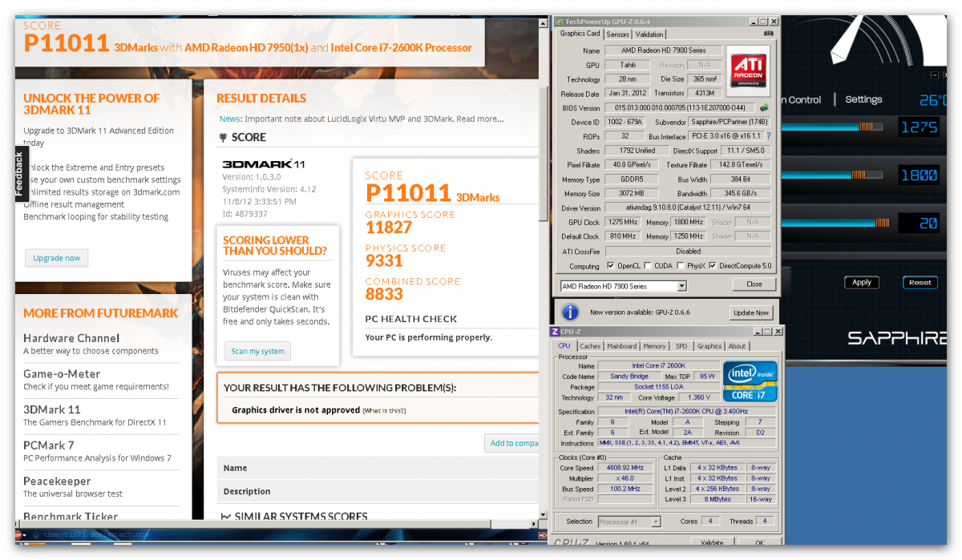Open the Memory tab in CPU-Z

[654, 346]
